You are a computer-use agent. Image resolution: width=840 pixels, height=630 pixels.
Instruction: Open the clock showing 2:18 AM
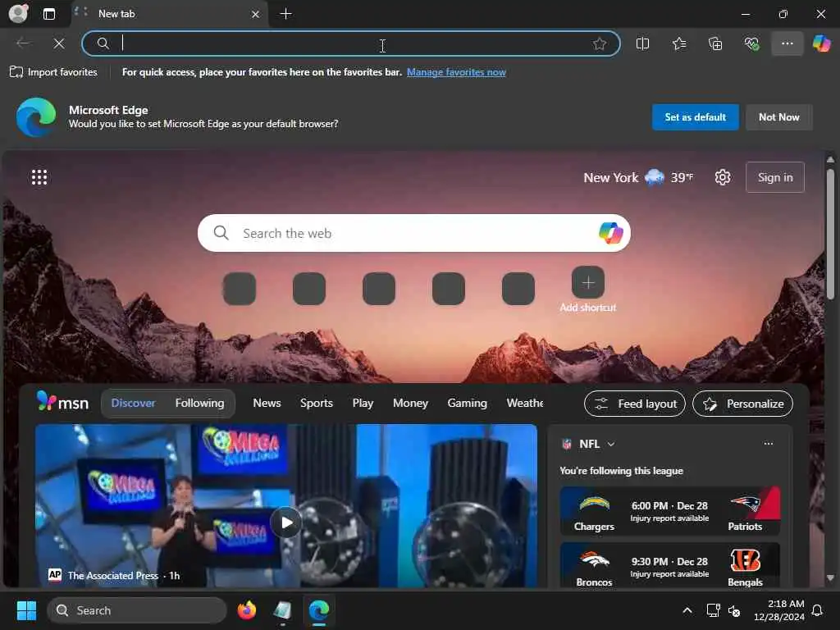click(779, 610)
